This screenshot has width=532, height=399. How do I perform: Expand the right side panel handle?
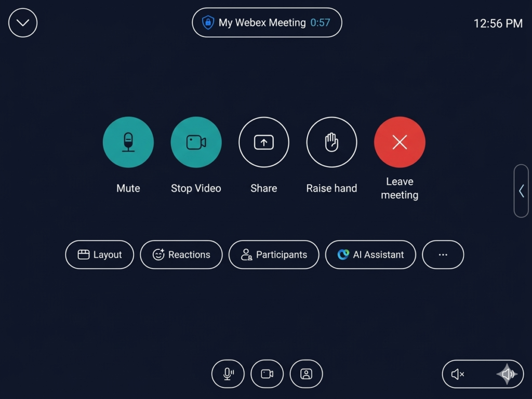click(521, 191)
